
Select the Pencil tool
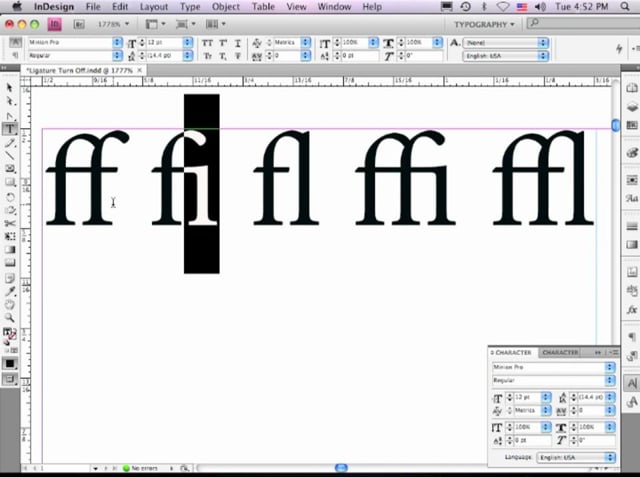[10, 143]
